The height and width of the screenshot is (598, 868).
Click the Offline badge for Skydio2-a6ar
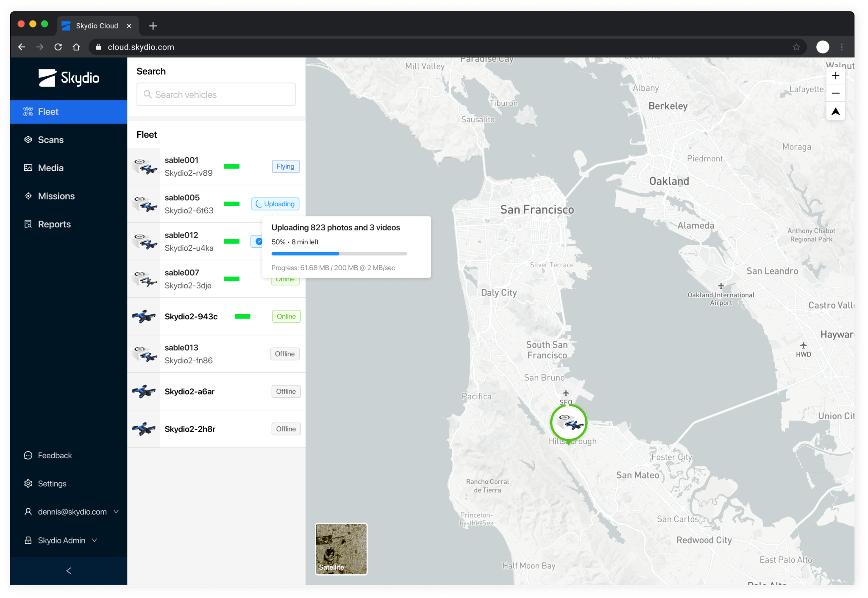[x=286, y=391]
